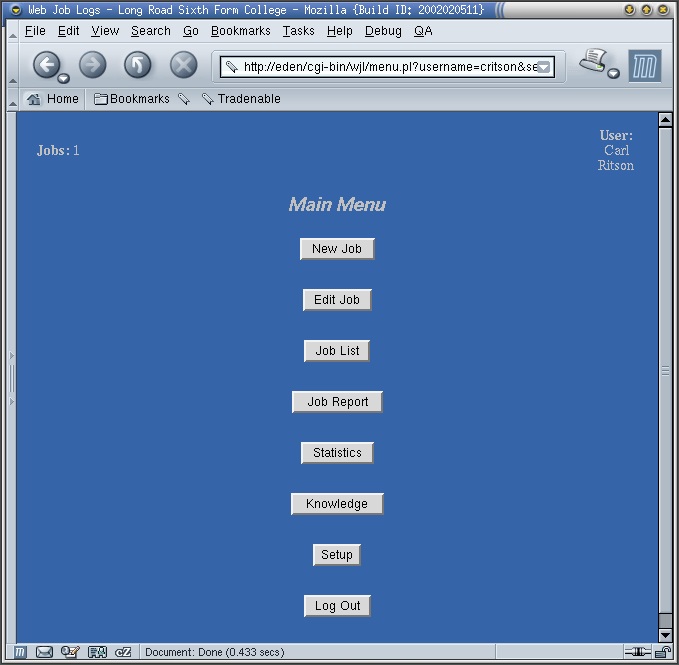
Task: Open Navigator from status bar component icon
Action: point(20,652)
